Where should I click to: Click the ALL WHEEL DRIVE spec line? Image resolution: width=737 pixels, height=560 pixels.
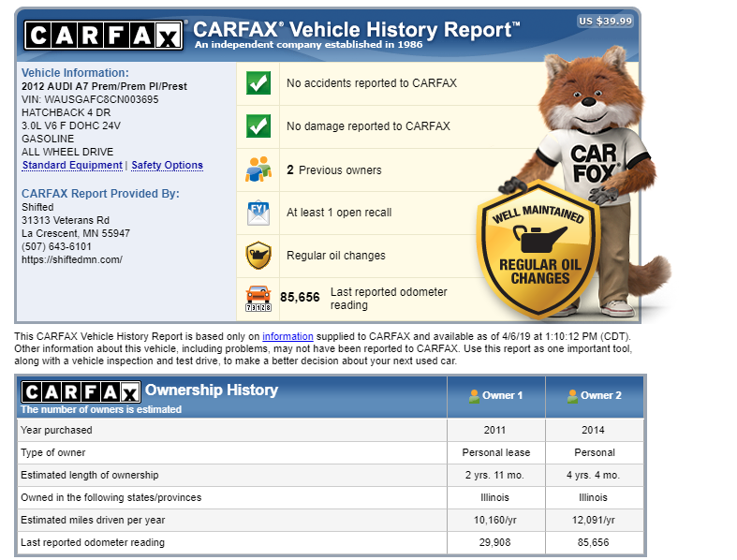(x=67, y=152)
